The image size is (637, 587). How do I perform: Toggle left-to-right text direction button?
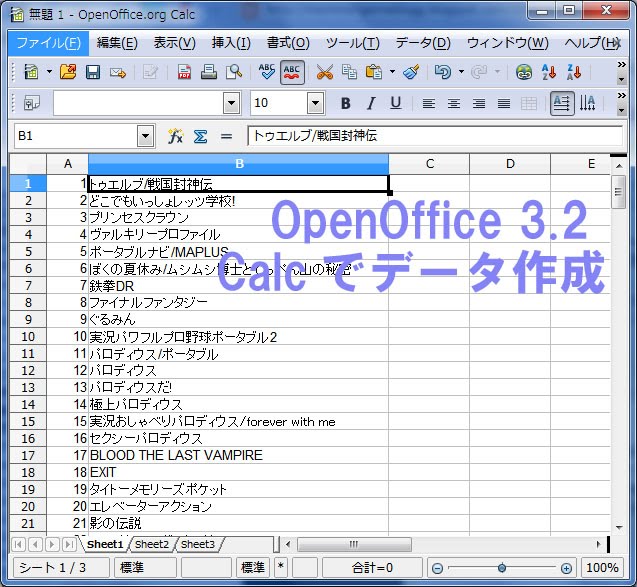click(x=562, y=103)
